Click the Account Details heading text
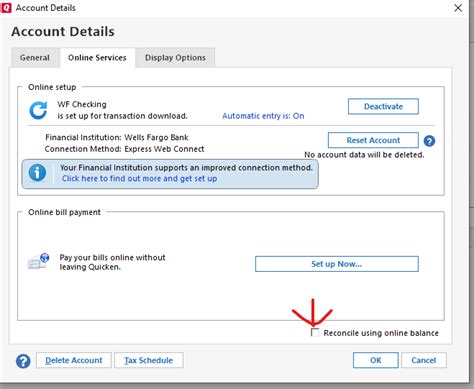Screen dimensions: 474x389 point(63,32)
